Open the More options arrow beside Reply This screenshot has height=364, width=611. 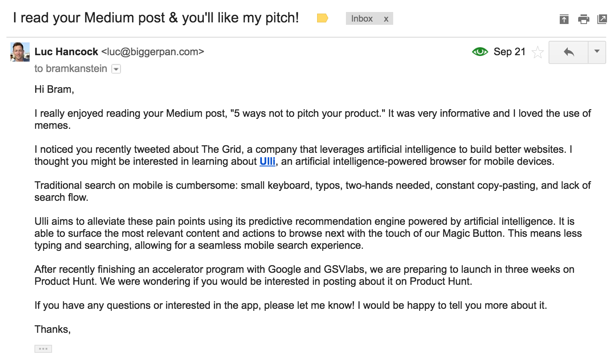point(597,52)
